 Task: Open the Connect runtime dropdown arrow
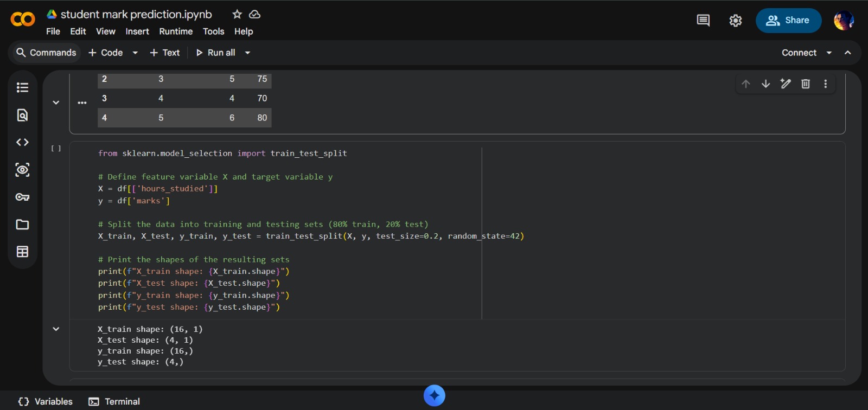click(x=829, y=53)
